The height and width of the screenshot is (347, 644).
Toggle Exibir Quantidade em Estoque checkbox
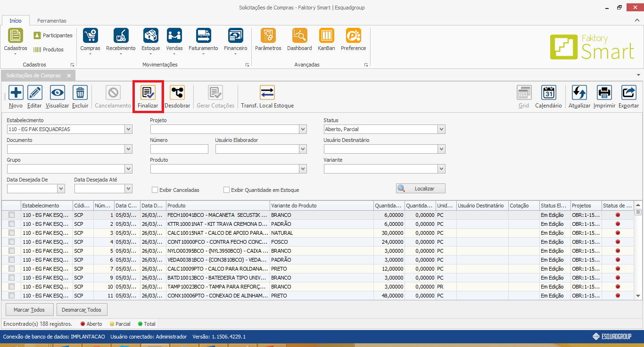(227, 190)
